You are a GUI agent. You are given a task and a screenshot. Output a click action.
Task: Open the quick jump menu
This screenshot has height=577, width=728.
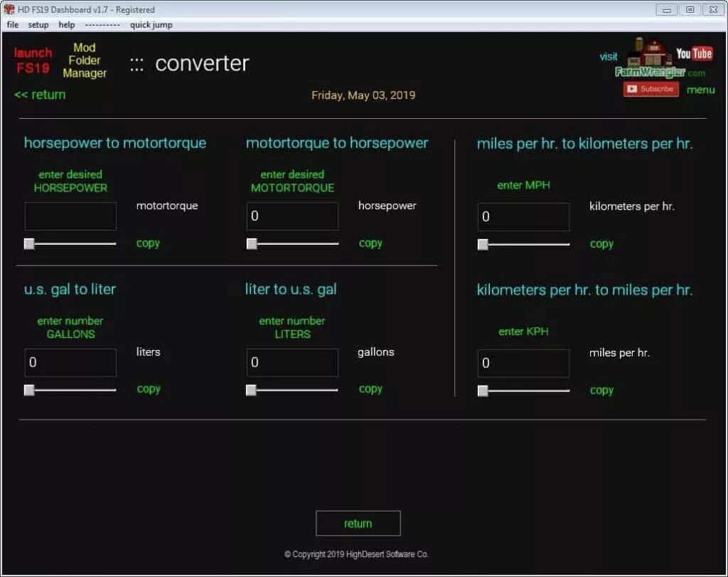151,25
